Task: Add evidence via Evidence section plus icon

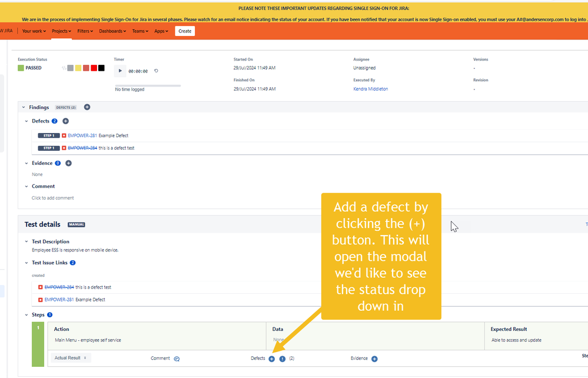Action: tap(69, 163)
